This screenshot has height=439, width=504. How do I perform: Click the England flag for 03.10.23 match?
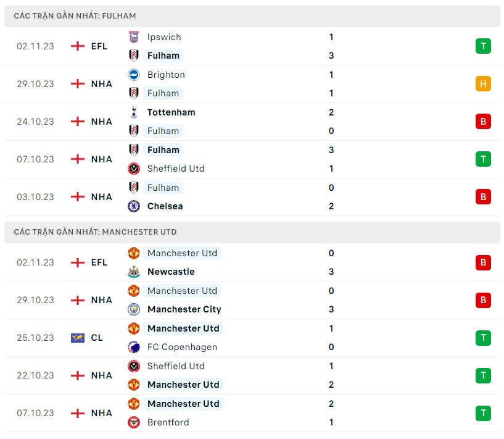(x=77, y=197)
